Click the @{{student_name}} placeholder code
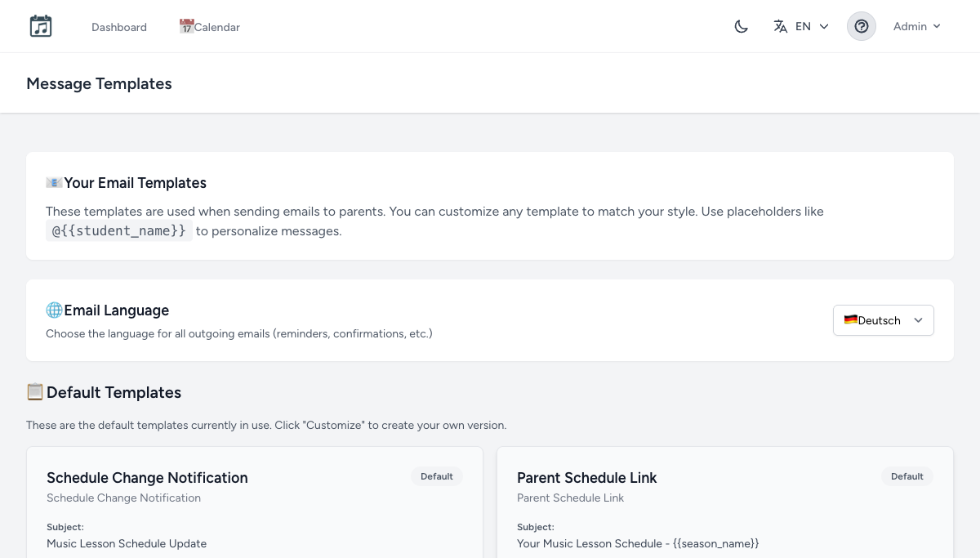Screen dimensions: 980x558 point(119,230)
